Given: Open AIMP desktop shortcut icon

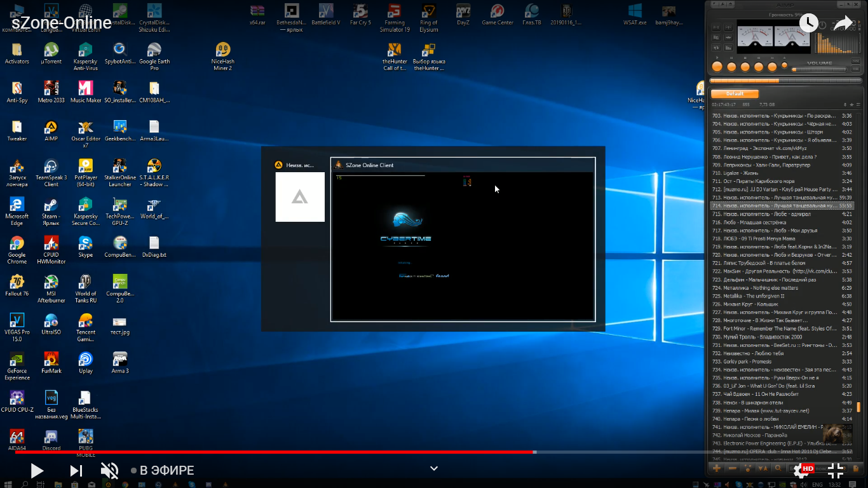Looking at the screenshot, I should click(x=51, y=130).
